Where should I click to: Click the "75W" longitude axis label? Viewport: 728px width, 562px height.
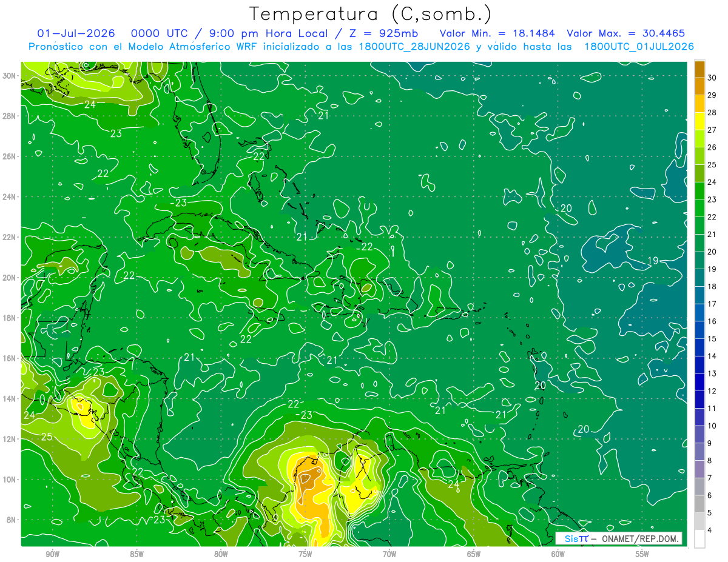[305, 554]
